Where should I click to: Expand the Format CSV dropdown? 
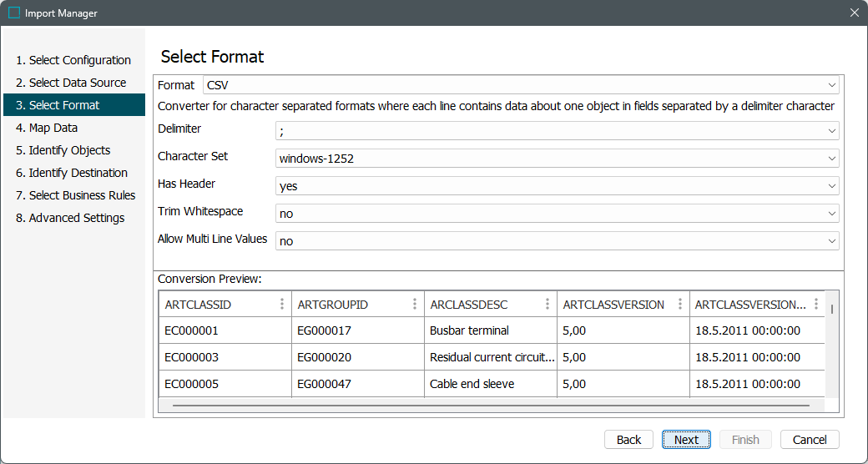pos(521,85)
